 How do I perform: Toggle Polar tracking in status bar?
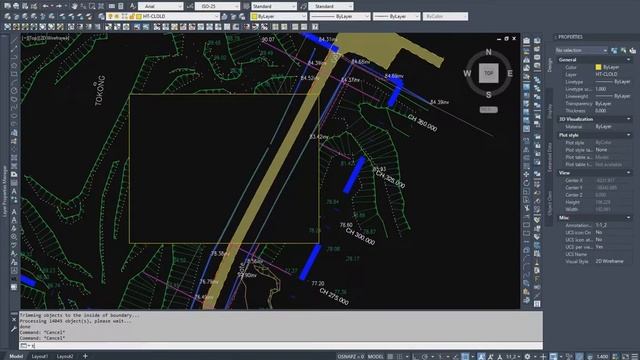tap(424, 356)
